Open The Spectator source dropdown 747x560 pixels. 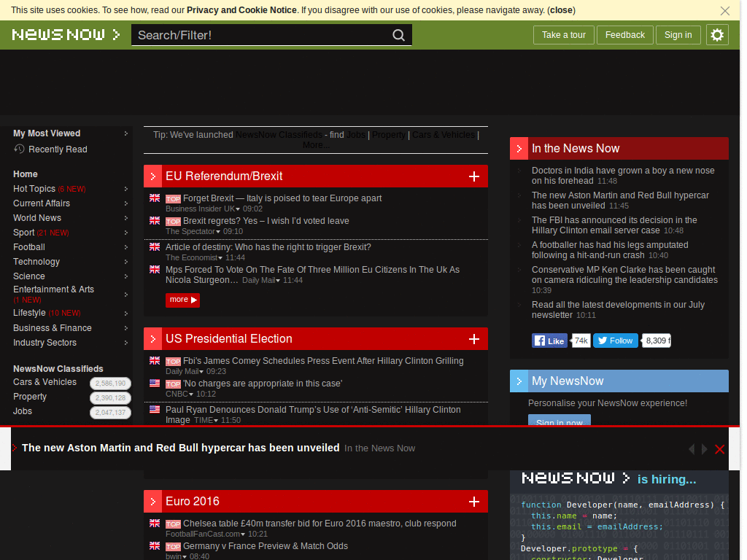(218, 232)
